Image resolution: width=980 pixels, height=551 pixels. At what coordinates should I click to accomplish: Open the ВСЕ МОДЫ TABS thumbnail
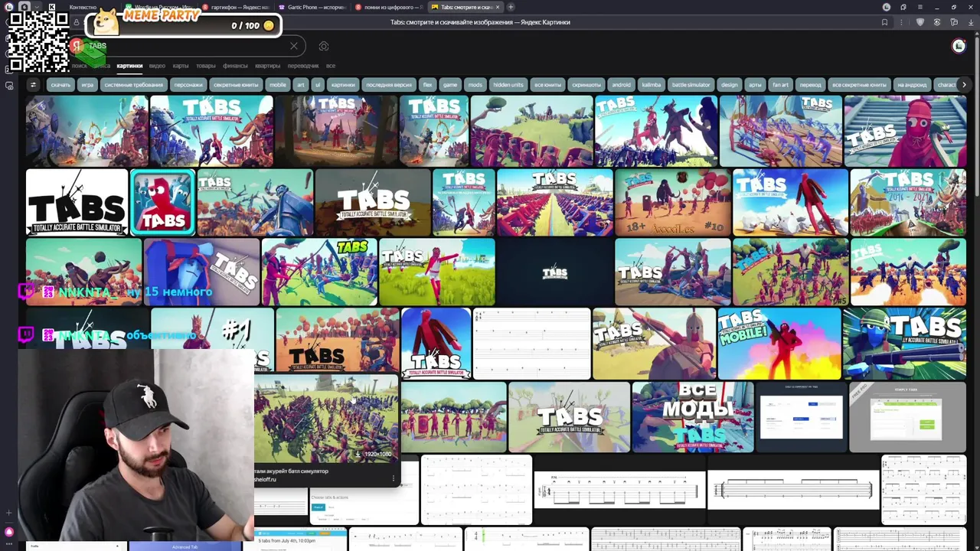[x=692, y=417]
